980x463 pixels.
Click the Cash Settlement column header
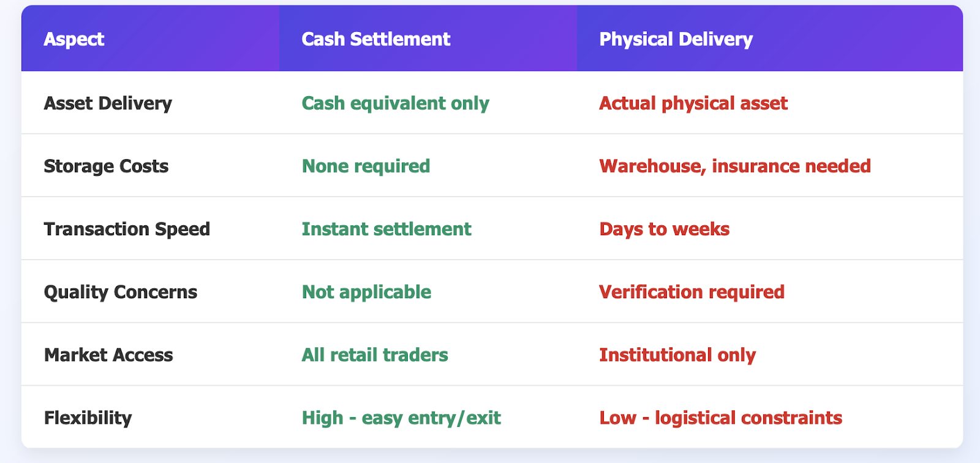[x=376, y=39]
